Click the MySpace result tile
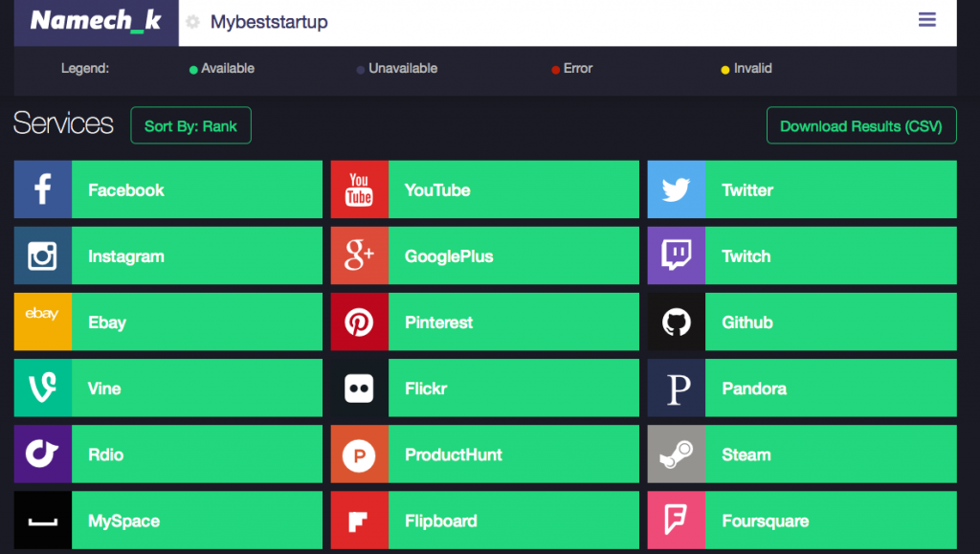Image resolution: width=980 pixels, height=554 pixels. tap(168, 521)
